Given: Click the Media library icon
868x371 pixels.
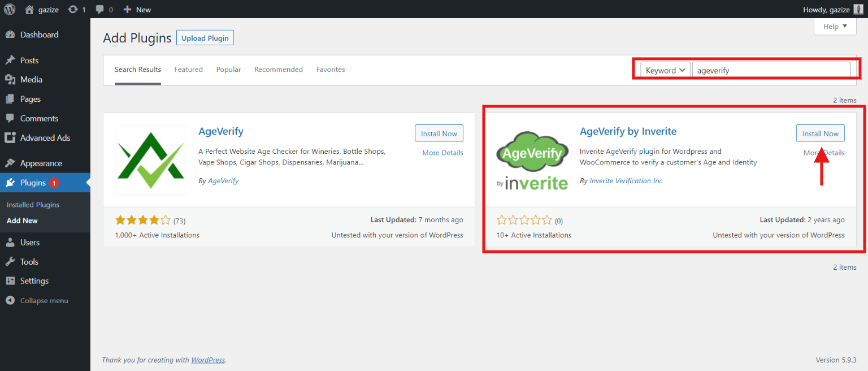Looking at the screenshot, I should (x=10, y=79).
